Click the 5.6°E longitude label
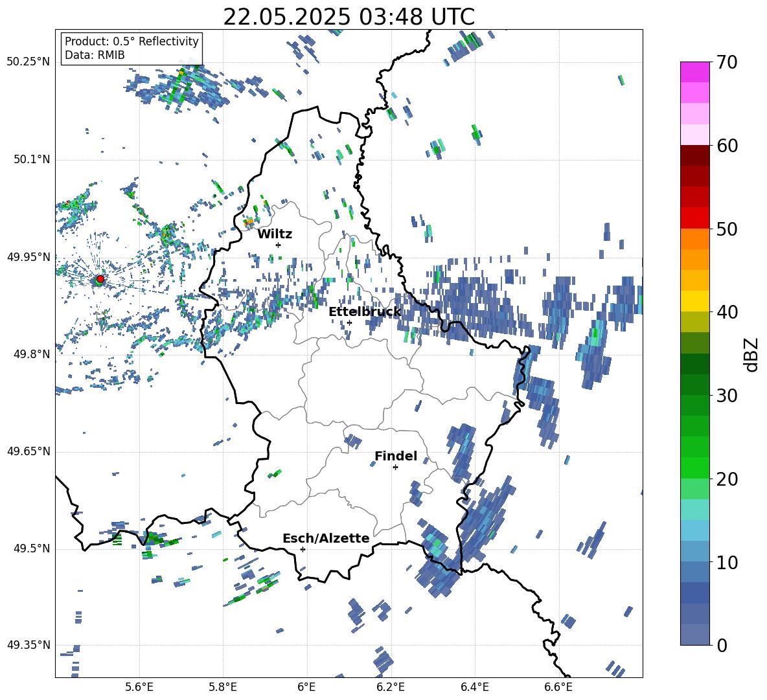Viewport: 767px width, 700px height. pos(139,687)
